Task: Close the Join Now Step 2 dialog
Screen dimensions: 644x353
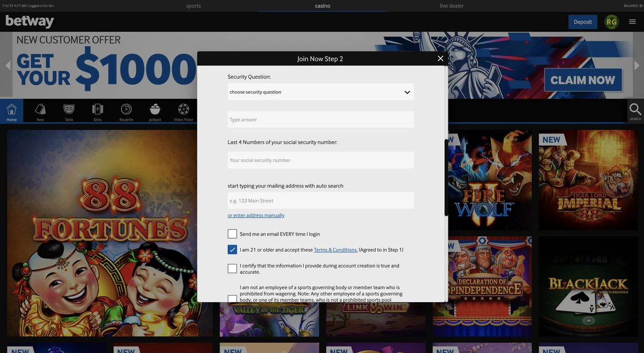Action: click(441, 58)
